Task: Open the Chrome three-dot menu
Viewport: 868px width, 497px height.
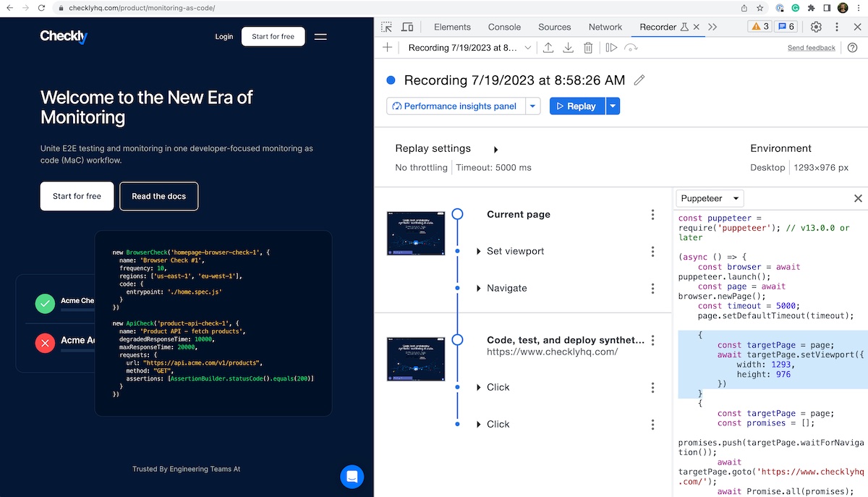Action: [x=859, y=8]
